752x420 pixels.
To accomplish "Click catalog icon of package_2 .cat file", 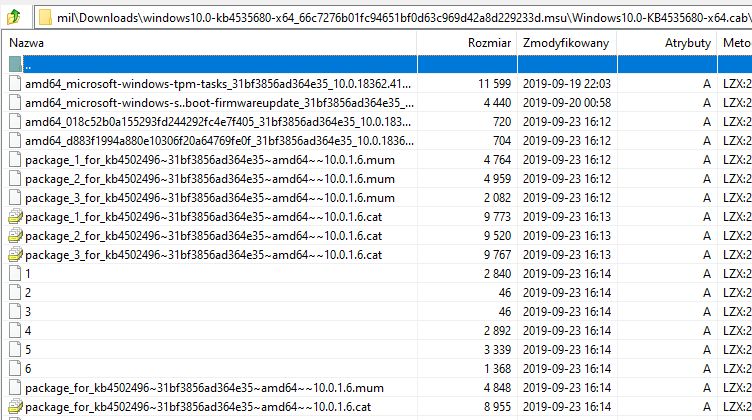I will click(15, 236).
